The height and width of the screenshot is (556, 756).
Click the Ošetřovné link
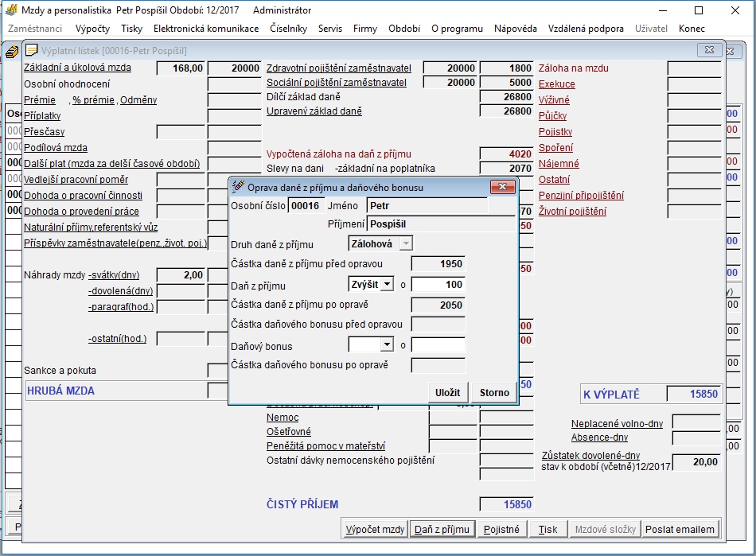289,432
